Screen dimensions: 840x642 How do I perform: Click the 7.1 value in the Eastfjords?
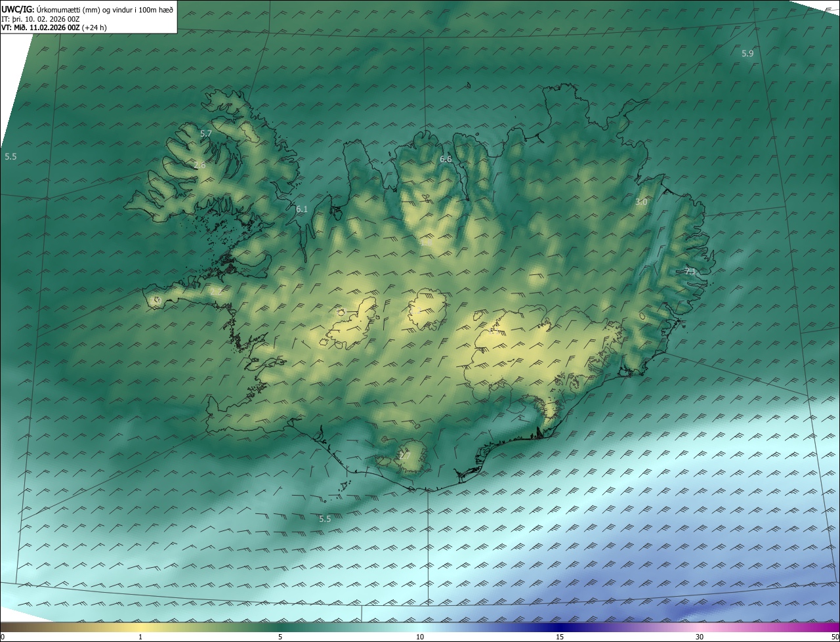(690, 271)
